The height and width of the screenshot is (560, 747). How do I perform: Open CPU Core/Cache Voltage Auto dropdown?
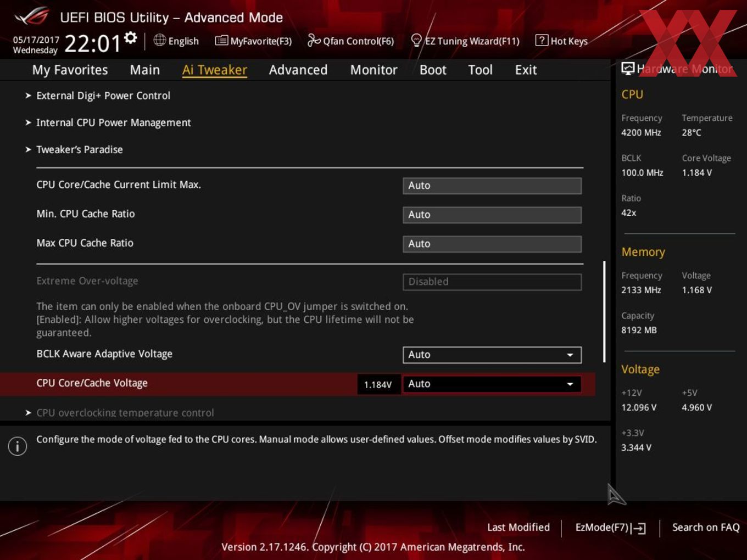pyautogui.click(x=492, y=384)
